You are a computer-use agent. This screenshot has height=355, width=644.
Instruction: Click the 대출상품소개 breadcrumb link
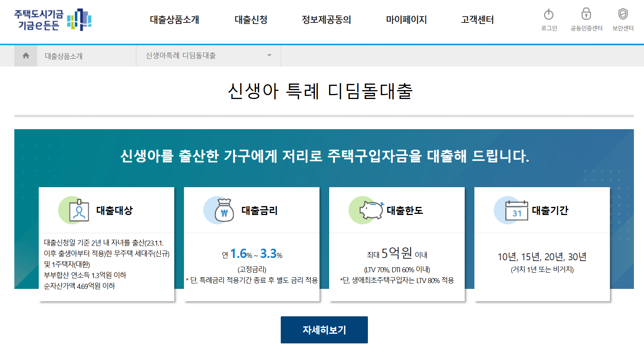pos(65,55)
